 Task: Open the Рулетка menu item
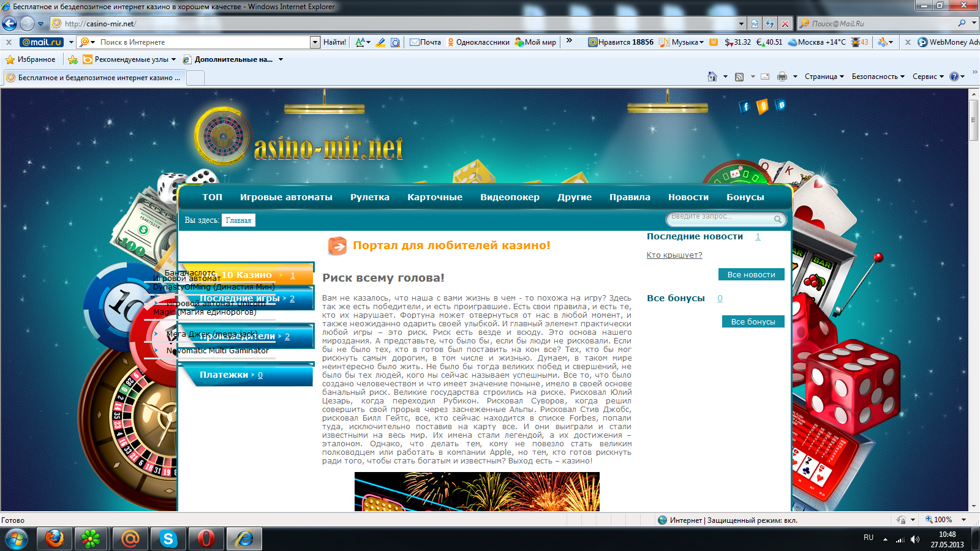(x=370, y=197)
